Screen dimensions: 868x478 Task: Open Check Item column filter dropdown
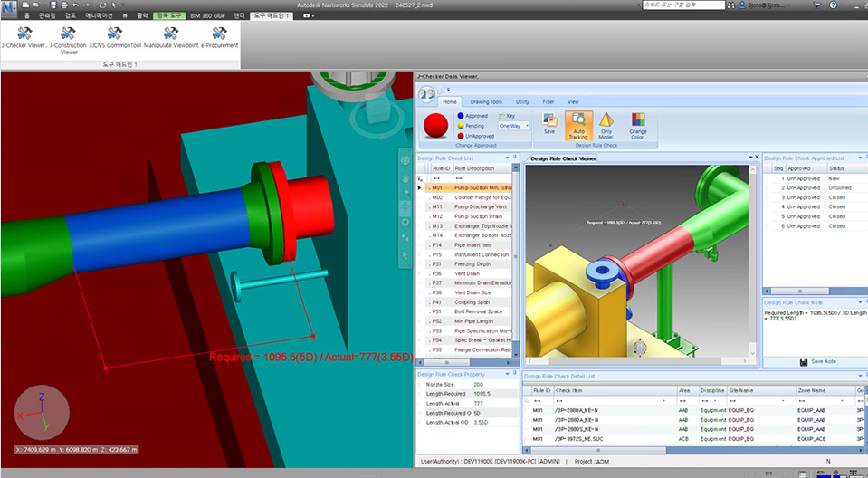click(x=663, y=400)
